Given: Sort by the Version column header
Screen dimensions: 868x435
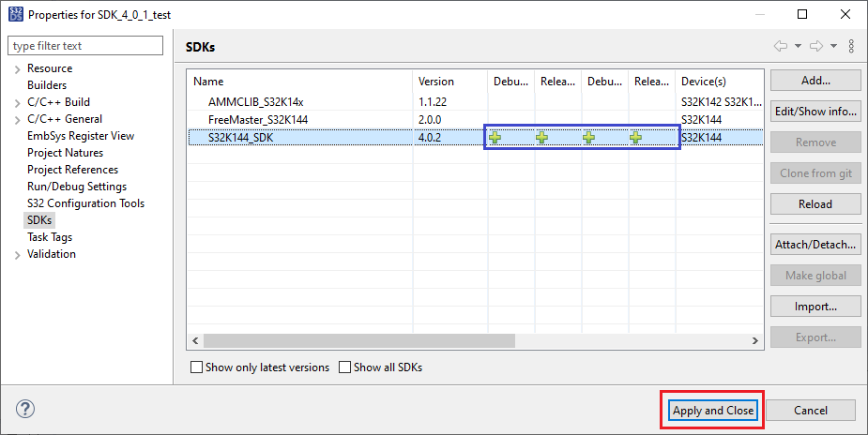Looking at the screenshot, I should (449, 82).
